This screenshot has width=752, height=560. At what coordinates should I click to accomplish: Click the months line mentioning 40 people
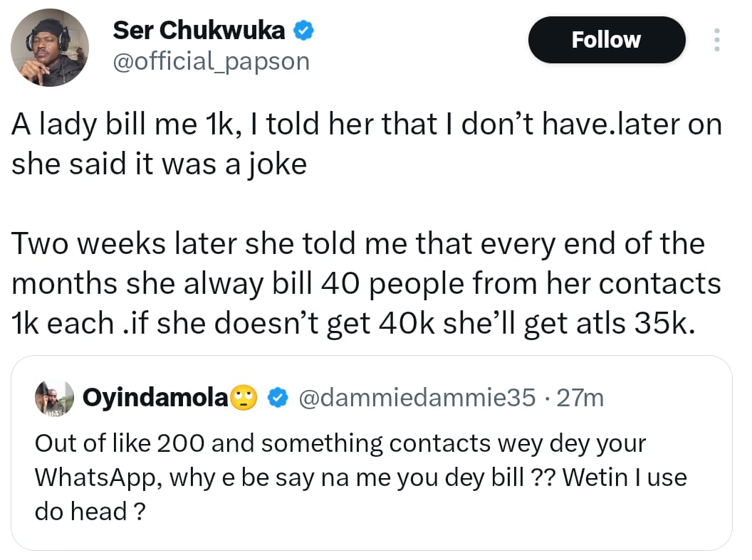pyautogui.click(x=367, y=283)
